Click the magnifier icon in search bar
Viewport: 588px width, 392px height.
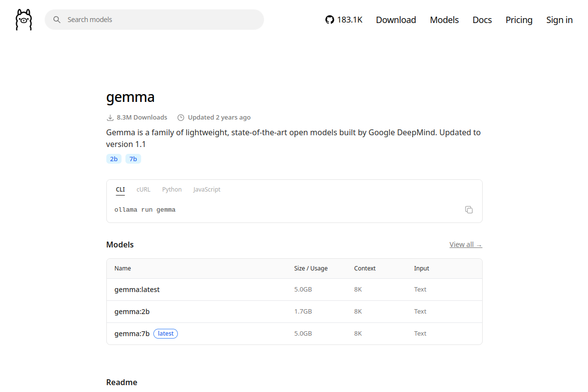[57, 20]
